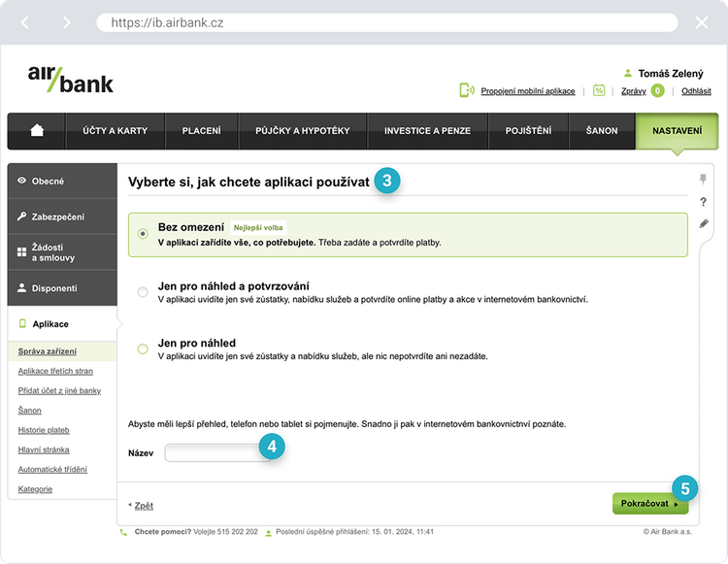Click the pencil edit icon on right
The height and width of the screenshot is (564, 728).
tap(704, 223)
